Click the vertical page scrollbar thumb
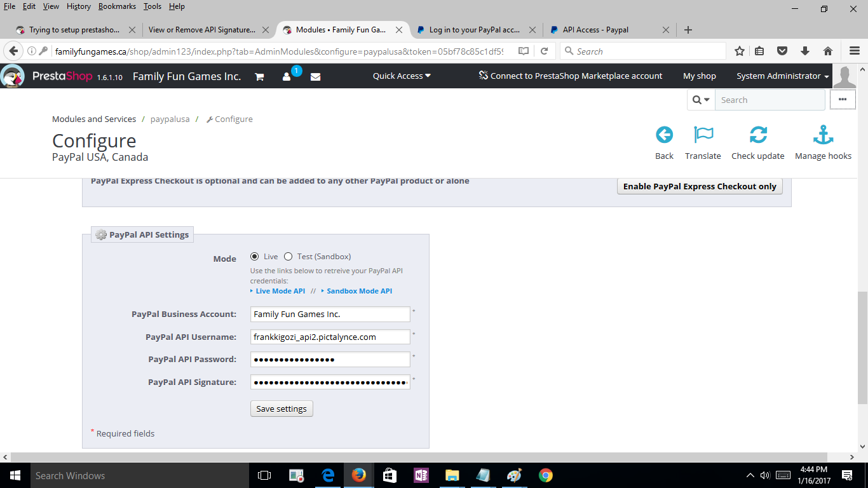Viewport: 868px width, 488px height. coord(862,348)
